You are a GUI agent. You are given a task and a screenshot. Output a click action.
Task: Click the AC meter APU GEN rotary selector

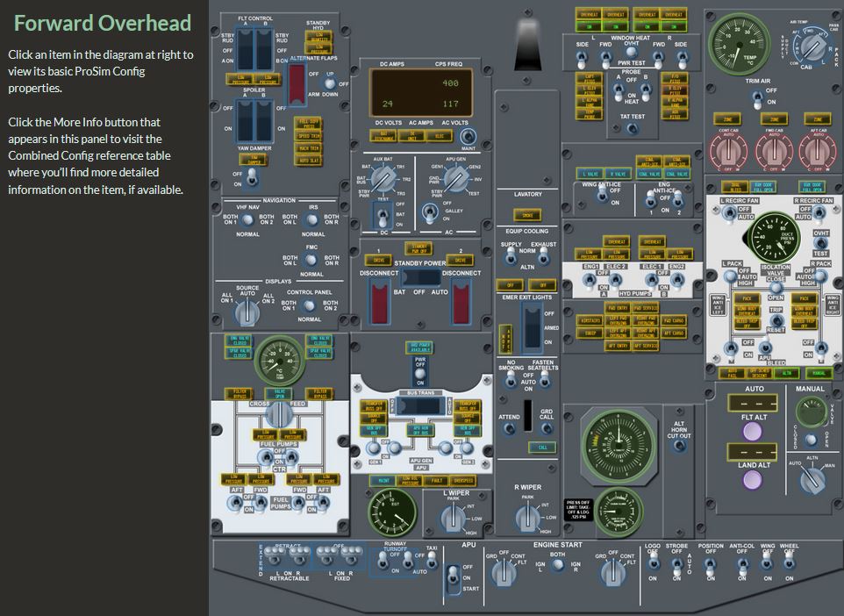454,180
